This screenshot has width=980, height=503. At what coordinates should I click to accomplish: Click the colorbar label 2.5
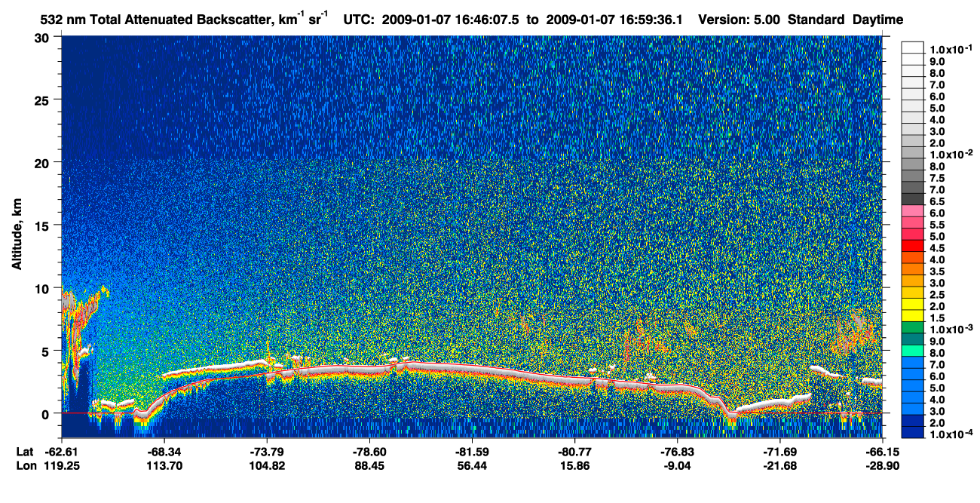tap(938, 295)
